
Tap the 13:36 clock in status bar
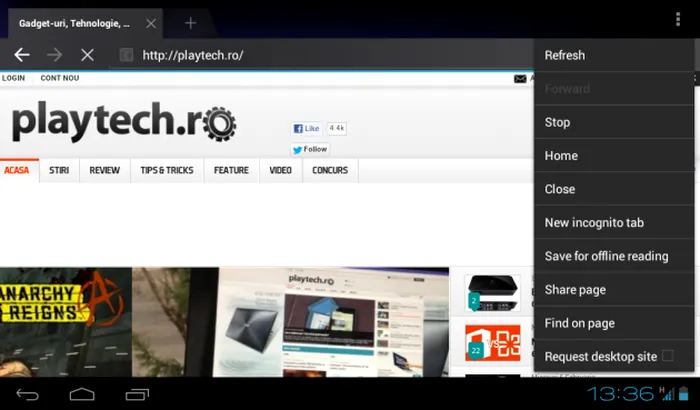click(621, 394)
